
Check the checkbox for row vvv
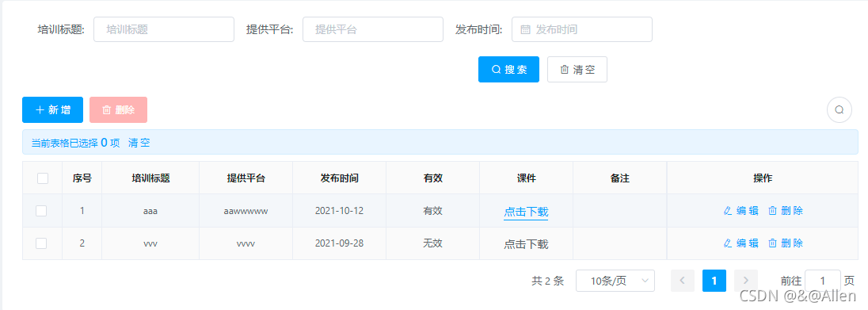(x=41, y=243)
